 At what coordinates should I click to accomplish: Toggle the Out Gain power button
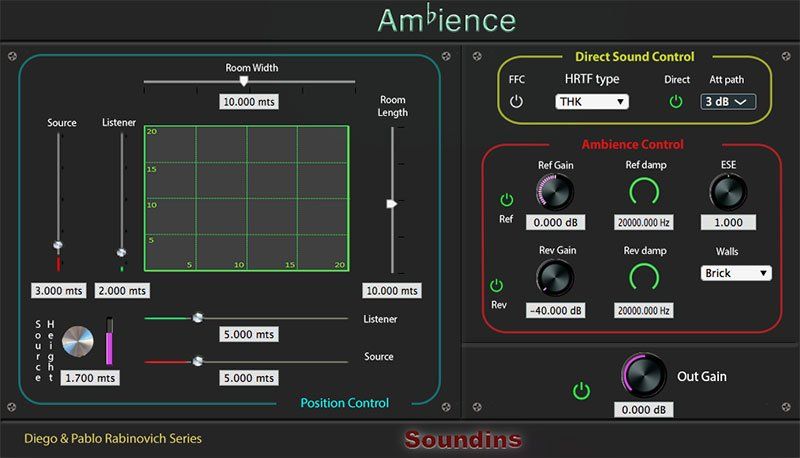(581, 391)
